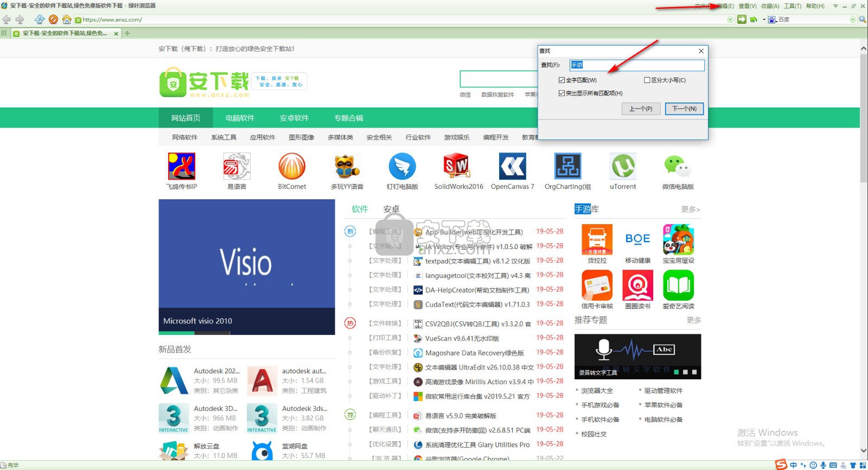Refresh the page with the reload icon
Screen dimensions: 868x470
tap(40, 20)
